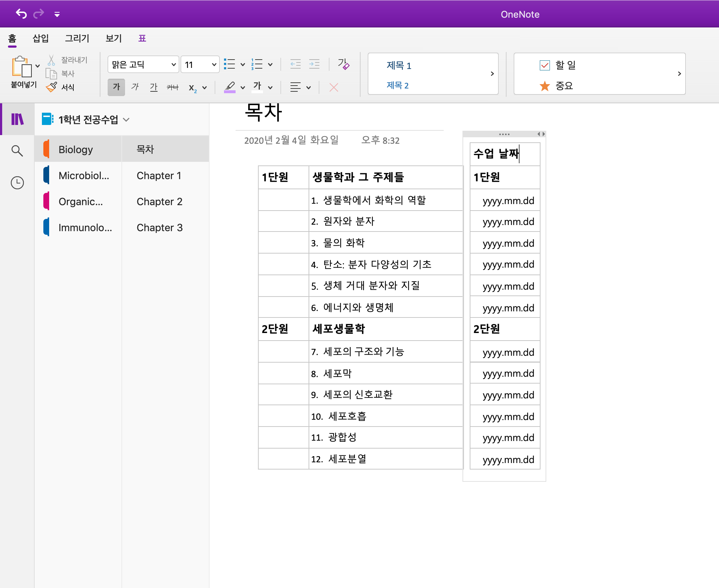Open the 그리기 ribbon tab
The image size is (719, 588).
pyautogui.click(x=77, y=38)
